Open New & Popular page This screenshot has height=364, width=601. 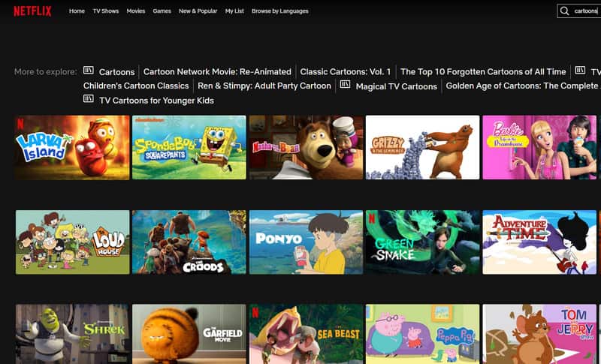[198, 11]
